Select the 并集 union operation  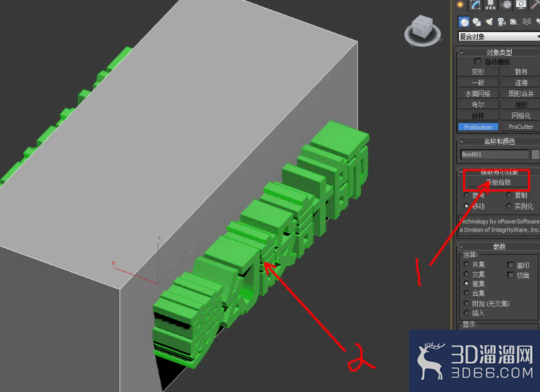click(466, 264)
